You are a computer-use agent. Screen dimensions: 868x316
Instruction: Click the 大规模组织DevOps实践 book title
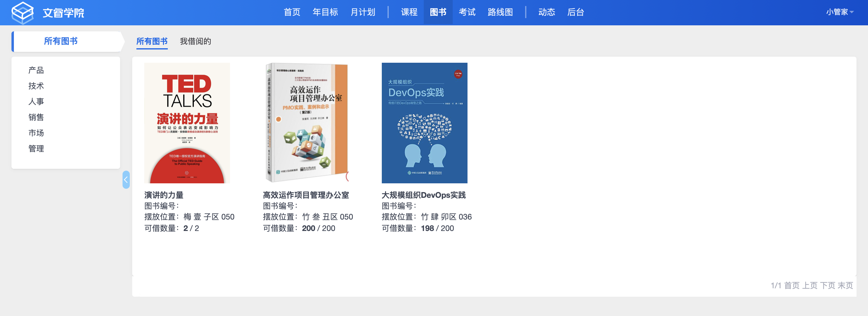pyautogui.click(x=423, y=195)
